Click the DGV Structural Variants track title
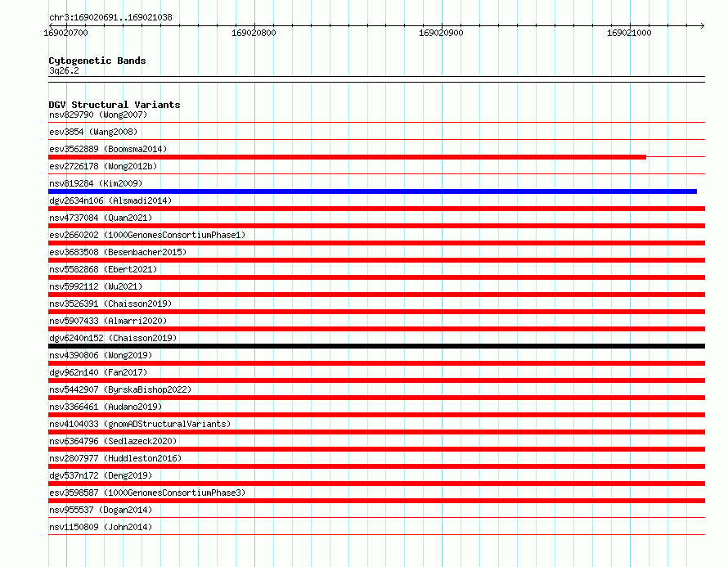Screen dimensions: 728x567 pyautogui.click(x=115, y=105)
